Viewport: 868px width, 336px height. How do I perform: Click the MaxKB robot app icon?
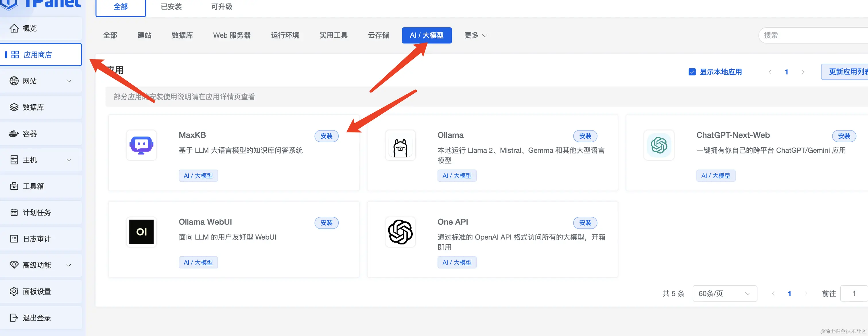[141, 145]
